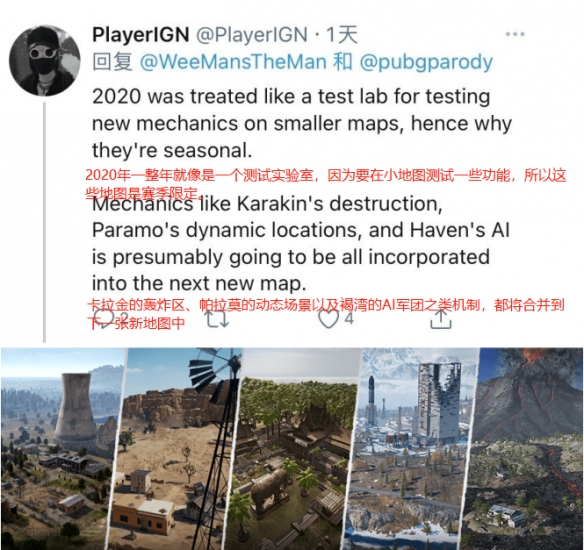
Task: Visit the @WeeMansTheMan mention
Action: tap(233, 62)
